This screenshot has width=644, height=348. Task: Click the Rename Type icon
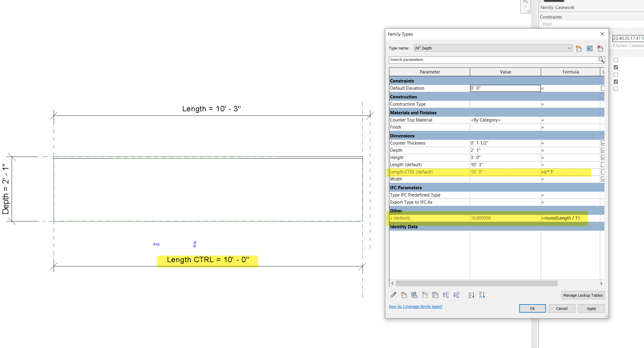tap(589, 48)
